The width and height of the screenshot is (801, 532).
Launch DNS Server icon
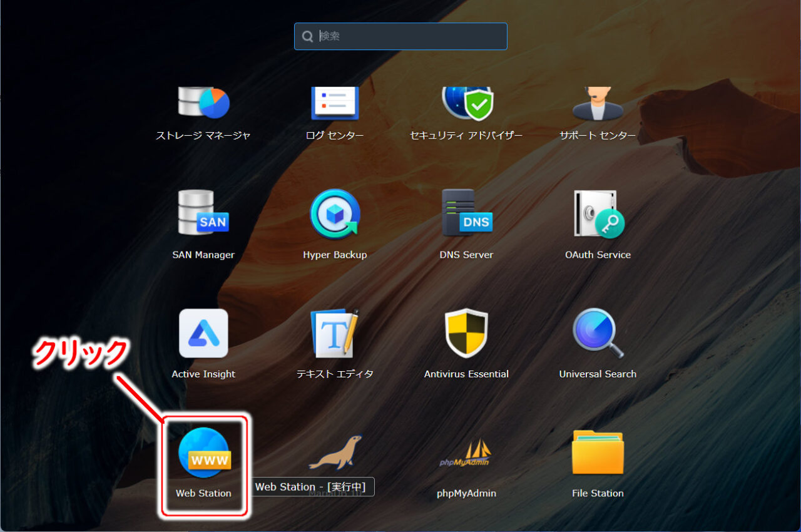pos(467,213)
